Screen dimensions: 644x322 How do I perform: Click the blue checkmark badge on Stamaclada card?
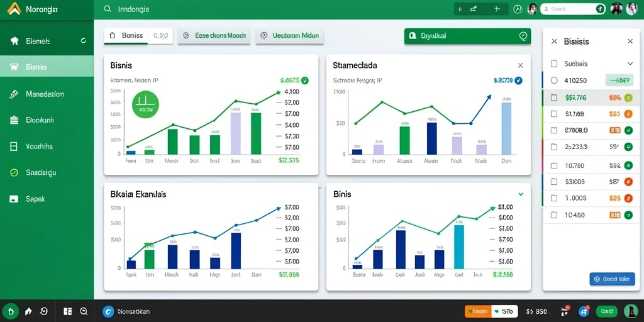coord(518,80)
